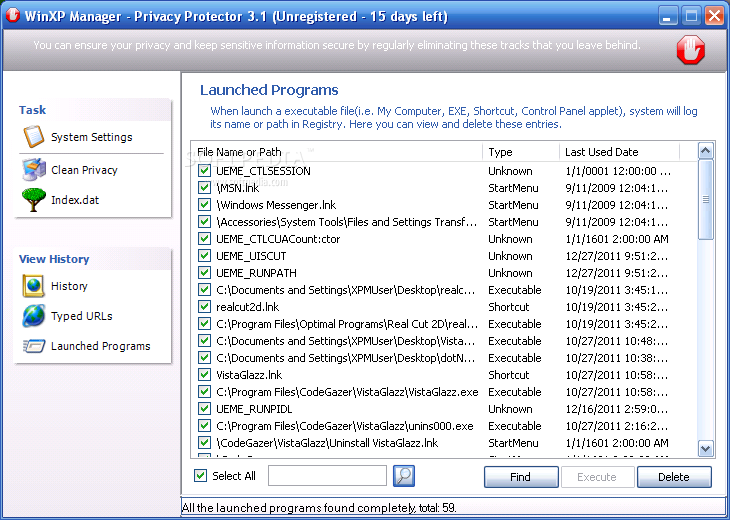Click the Typed URLs globe icon
The width and height of the screenshot is (730, 520).
point(34,316)
